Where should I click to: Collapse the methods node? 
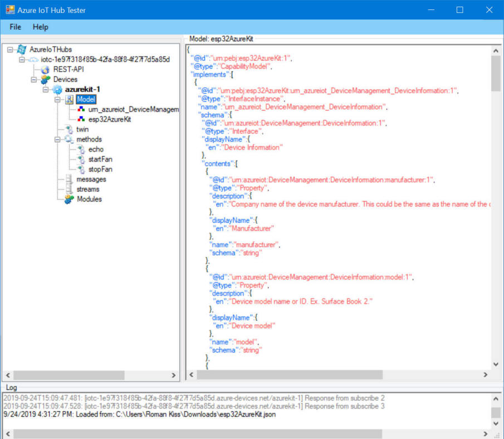(57, 139)
